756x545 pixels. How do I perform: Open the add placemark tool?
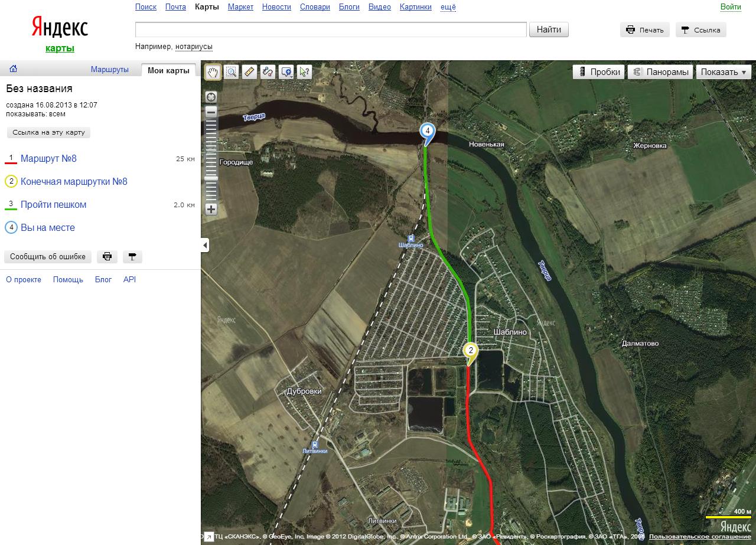click(x=286, y=72)
